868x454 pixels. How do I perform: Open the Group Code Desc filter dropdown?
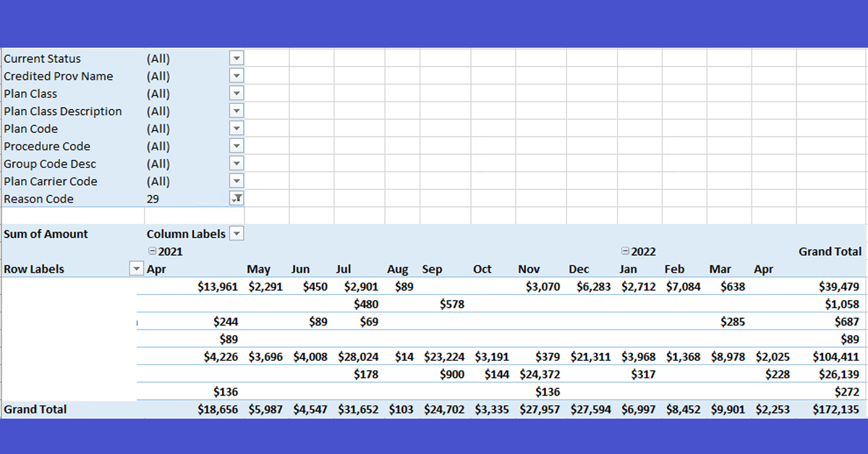point(237,163)
